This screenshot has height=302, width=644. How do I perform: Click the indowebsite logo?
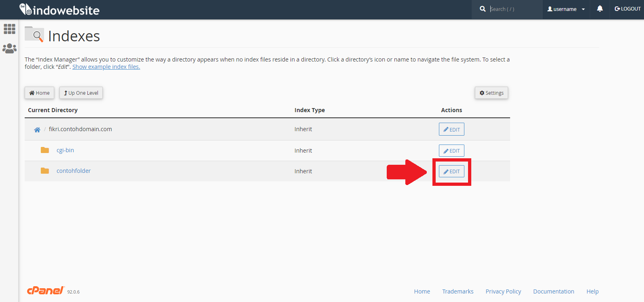[x=59, y=10]
